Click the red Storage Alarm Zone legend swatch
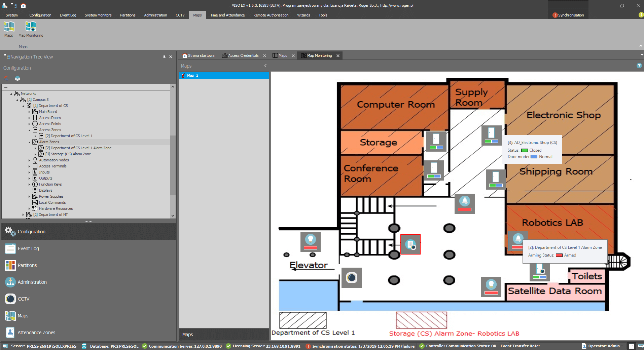Image resolution: width=644 pixels, height=350 pixels. tap(421, 320)
